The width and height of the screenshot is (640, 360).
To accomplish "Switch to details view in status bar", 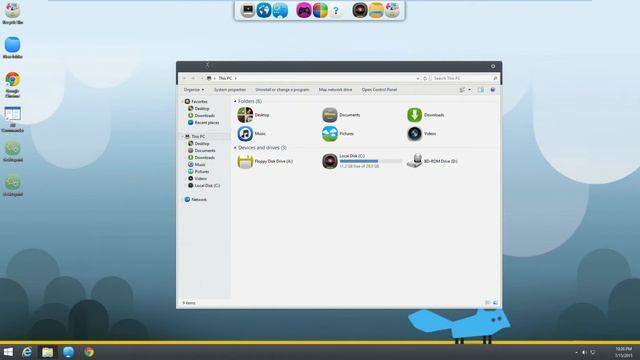I will (x=488, y=303).
